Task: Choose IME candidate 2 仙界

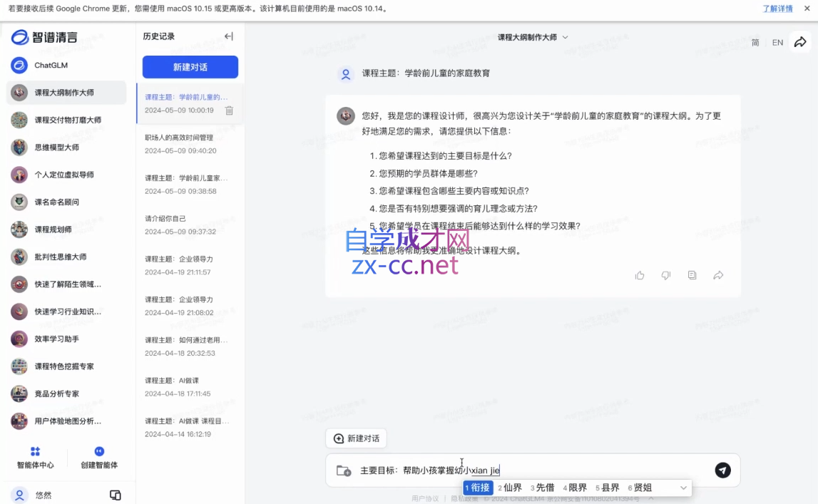Action: point(510,488)
